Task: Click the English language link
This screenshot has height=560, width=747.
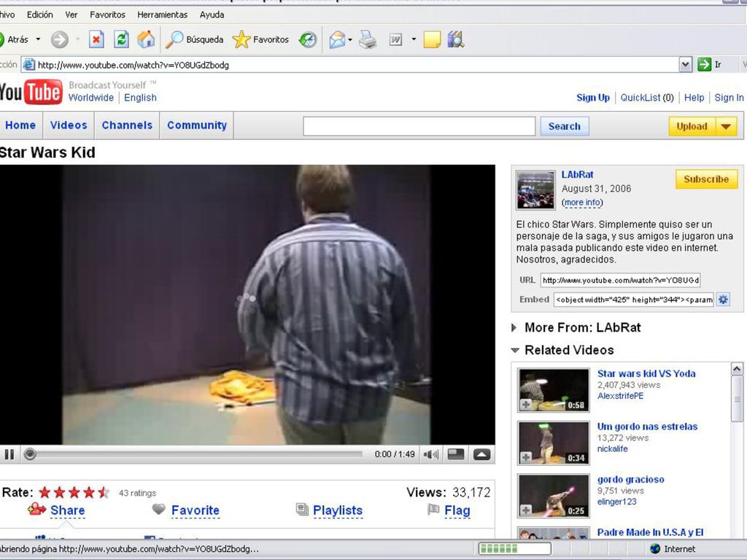Action: click(140, 98)
